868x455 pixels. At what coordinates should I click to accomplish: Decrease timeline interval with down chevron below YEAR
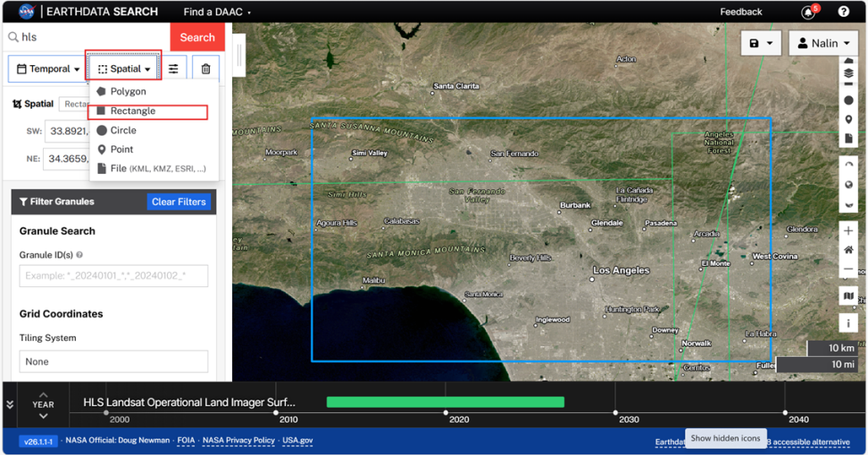pyautogui.click(x=43, y=416)
